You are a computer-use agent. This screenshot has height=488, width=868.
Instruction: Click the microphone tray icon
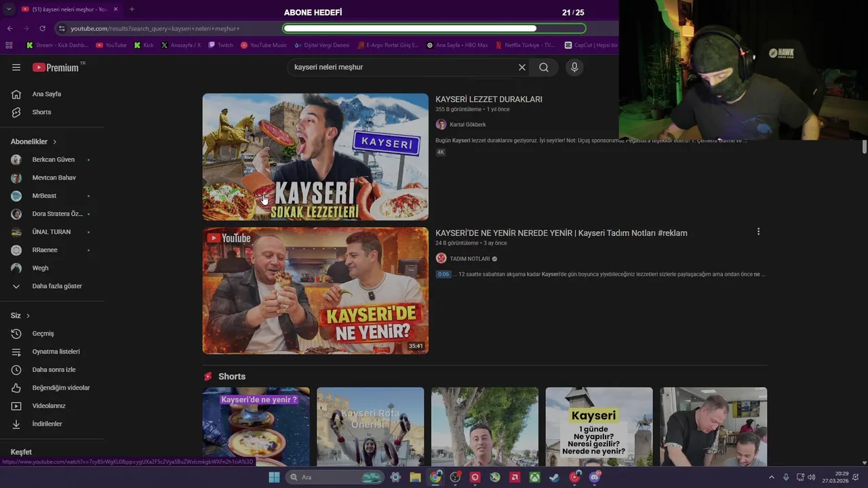tap(787, 477)
